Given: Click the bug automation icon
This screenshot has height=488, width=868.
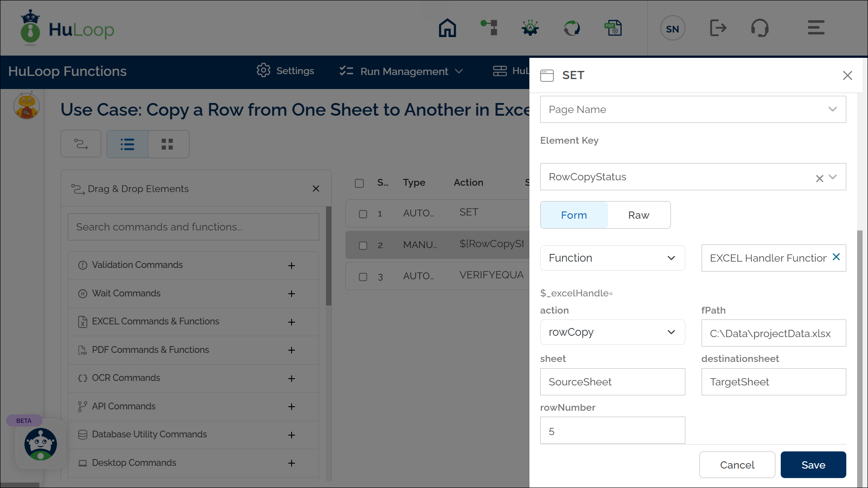Looking at the screenshot, I should (530, 28).
